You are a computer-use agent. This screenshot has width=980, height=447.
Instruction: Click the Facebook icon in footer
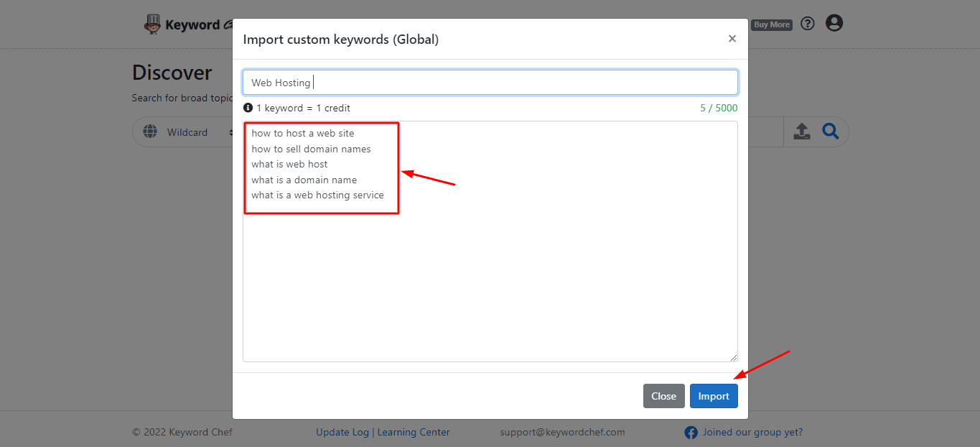pos(691,432)
